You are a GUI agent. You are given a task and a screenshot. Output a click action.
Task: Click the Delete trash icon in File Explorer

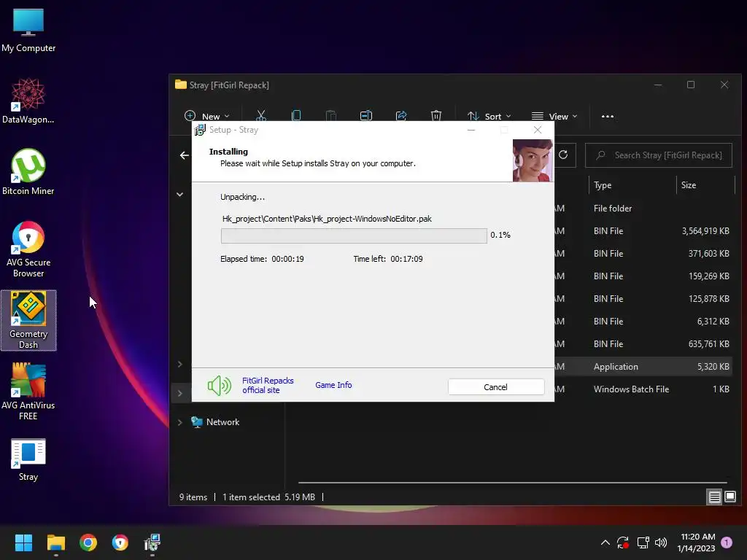(436, 116)
